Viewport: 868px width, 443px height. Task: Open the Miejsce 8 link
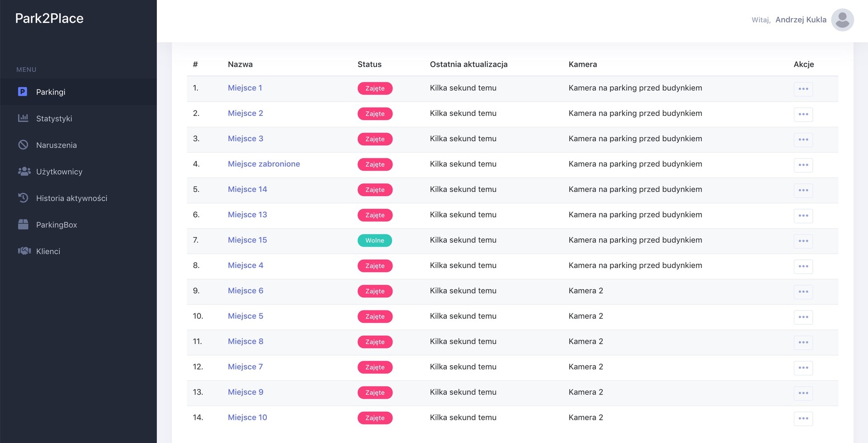245,341
